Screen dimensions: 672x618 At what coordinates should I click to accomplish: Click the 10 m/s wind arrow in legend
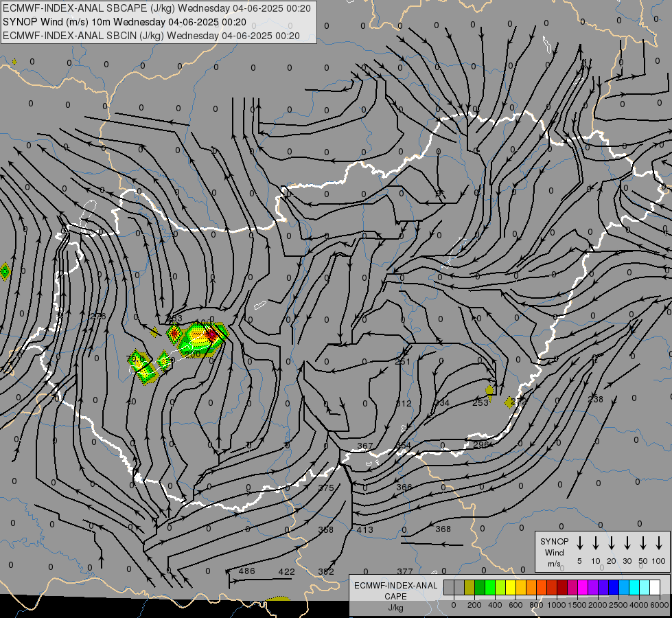(x=595, y=543)
